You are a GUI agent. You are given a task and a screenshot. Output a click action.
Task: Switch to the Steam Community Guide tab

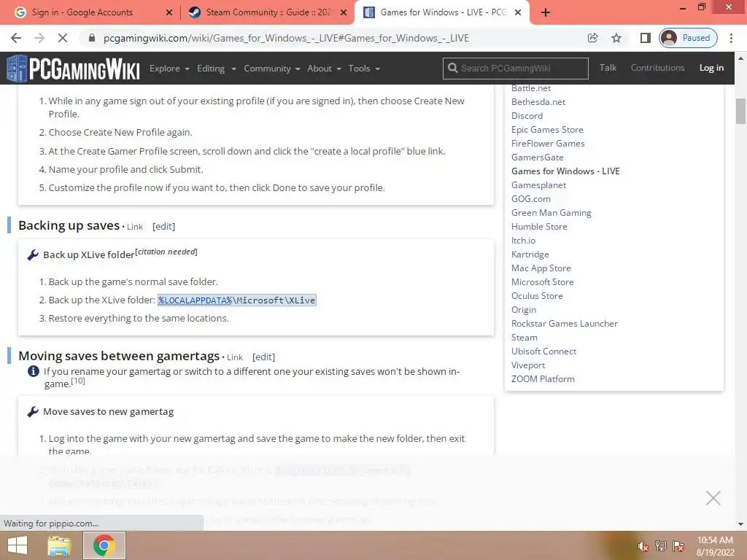coord(268,12)
